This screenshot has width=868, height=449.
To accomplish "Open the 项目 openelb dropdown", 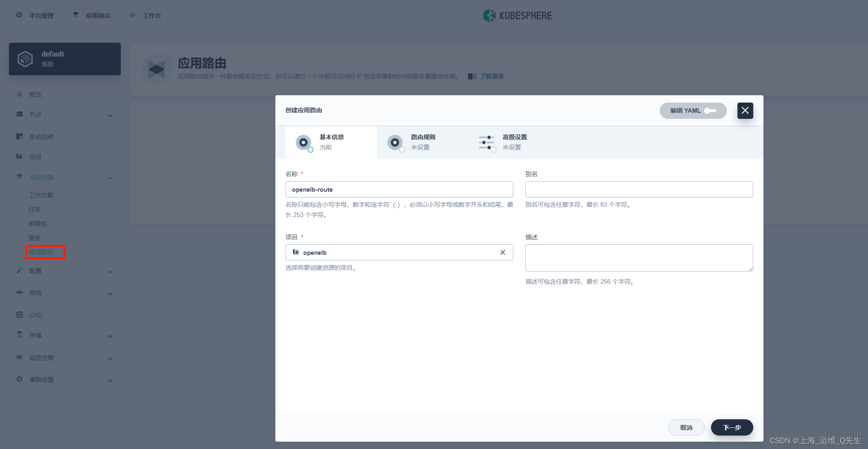I will 399,252.
